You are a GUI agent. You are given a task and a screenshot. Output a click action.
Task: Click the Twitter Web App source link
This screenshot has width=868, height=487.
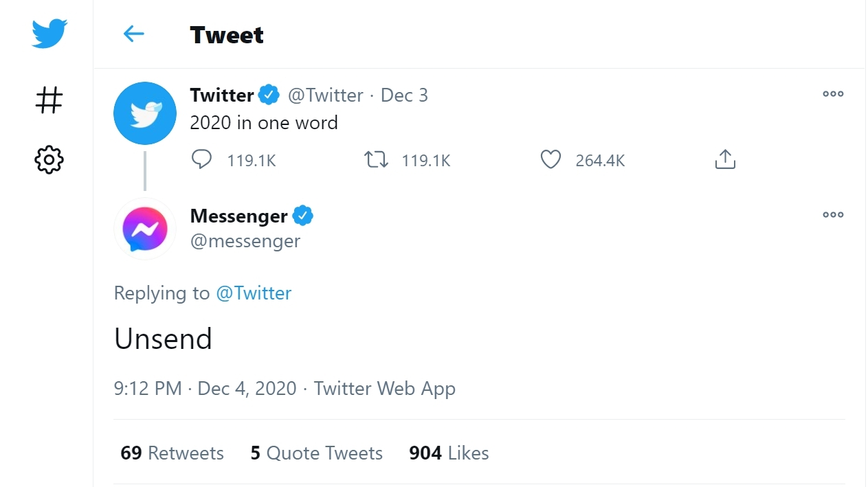pos(384,389)
